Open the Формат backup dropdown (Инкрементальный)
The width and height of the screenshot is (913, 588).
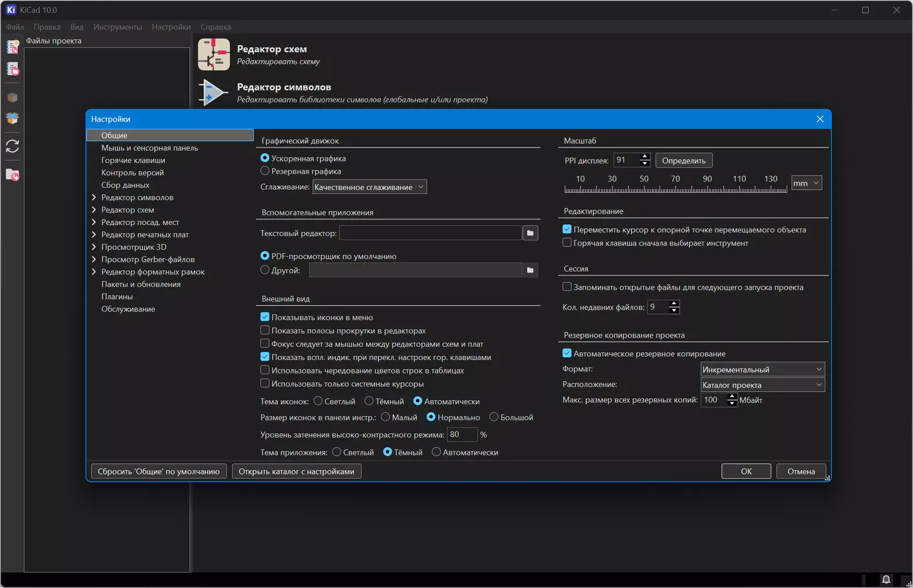762,369
